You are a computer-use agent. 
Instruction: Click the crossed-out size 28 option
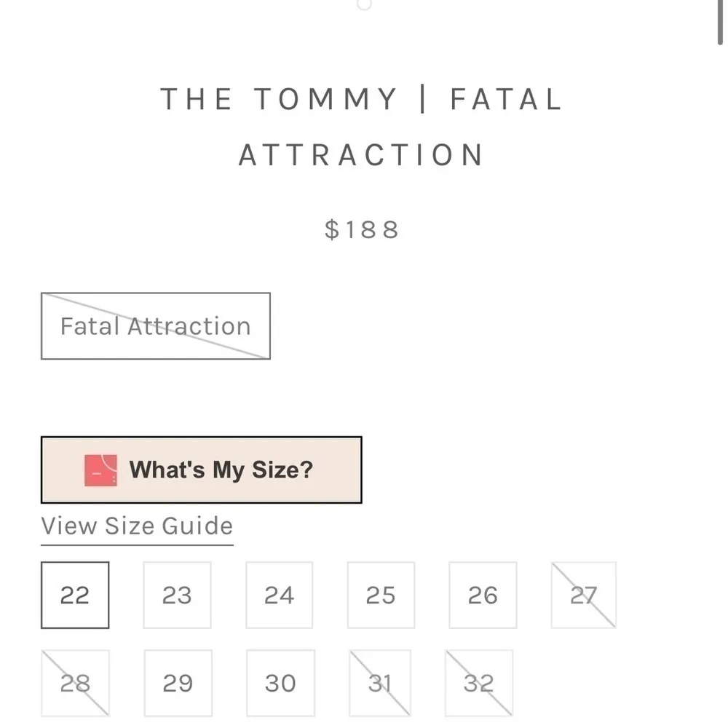click(75, 682)
